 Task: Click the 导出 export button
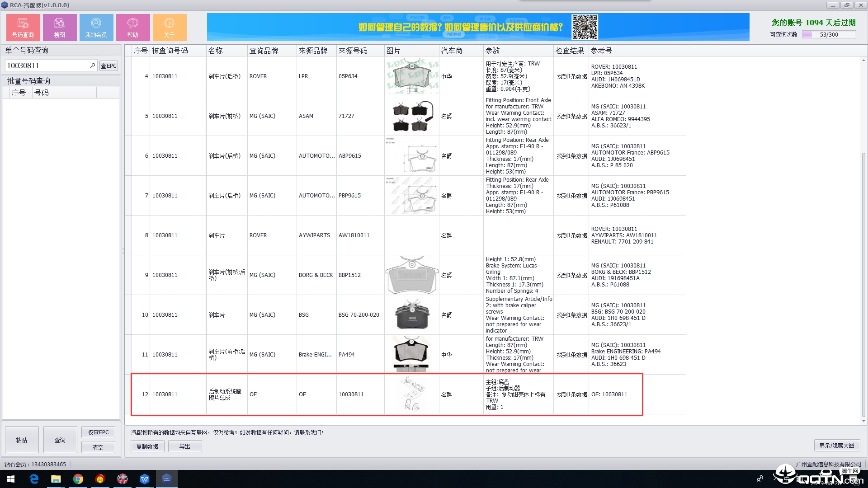pyautogui.click(x=185, y=446)
